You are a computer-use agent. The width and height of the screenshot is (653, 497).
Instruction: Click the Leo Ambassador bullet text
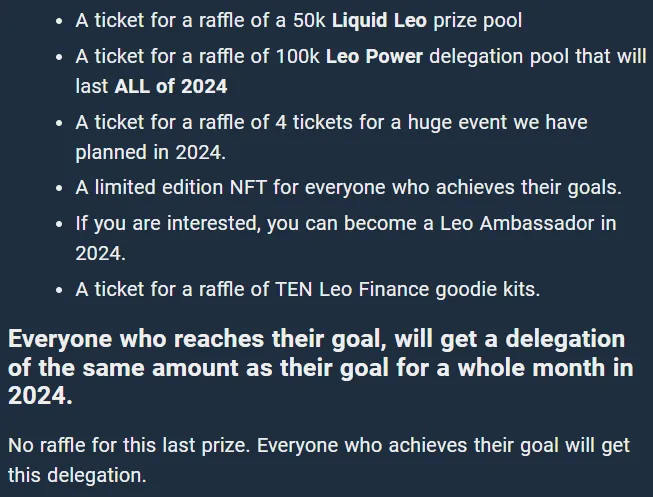pyautogui.click(x=346, y=238)
